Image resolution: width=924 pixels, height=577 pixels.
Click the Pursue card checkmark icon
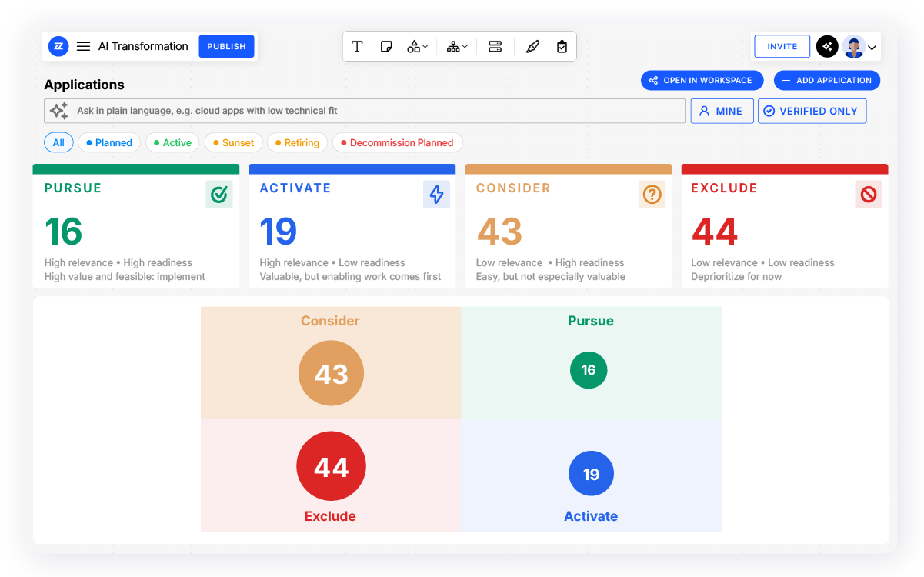219,195
